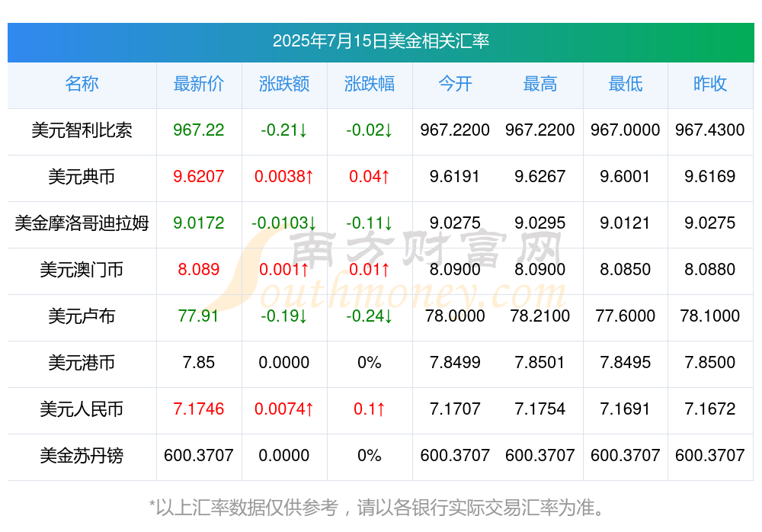Click the low value 77.6000
Viewport: 762px width, 532px height.
(x=626, y=316)
